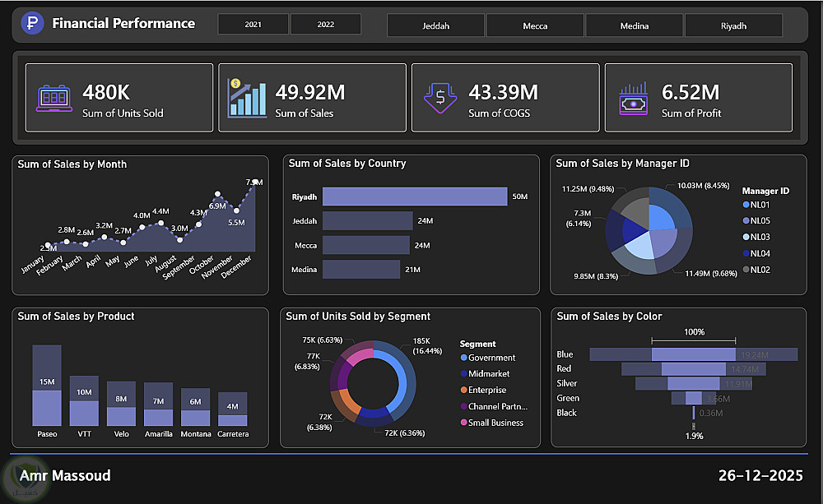Click the Carretera 4M product bar
Viewport: 823px width, 504px height.
pos(233,409)
